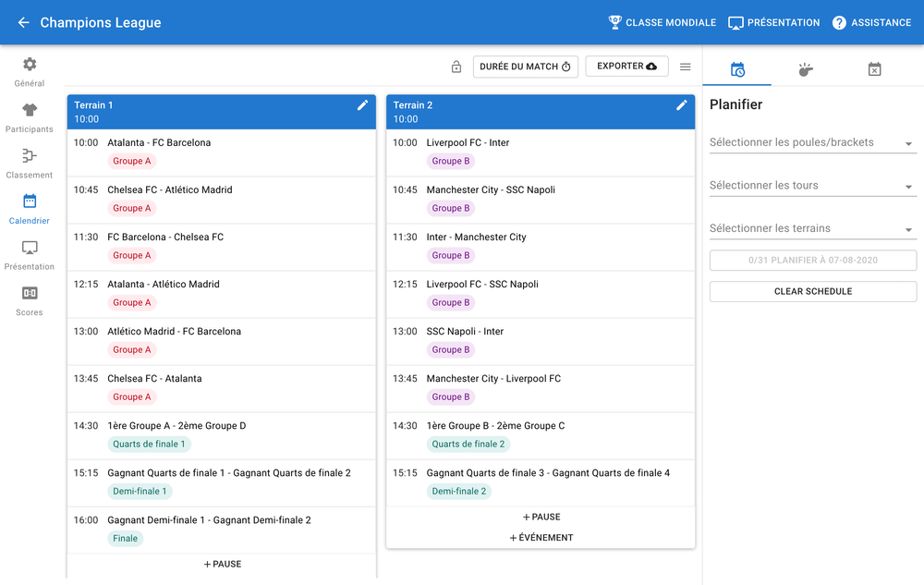The image size is (924, 585).
Task: Click the Quarts de finale 2 tag
Action: pos(468,445)
